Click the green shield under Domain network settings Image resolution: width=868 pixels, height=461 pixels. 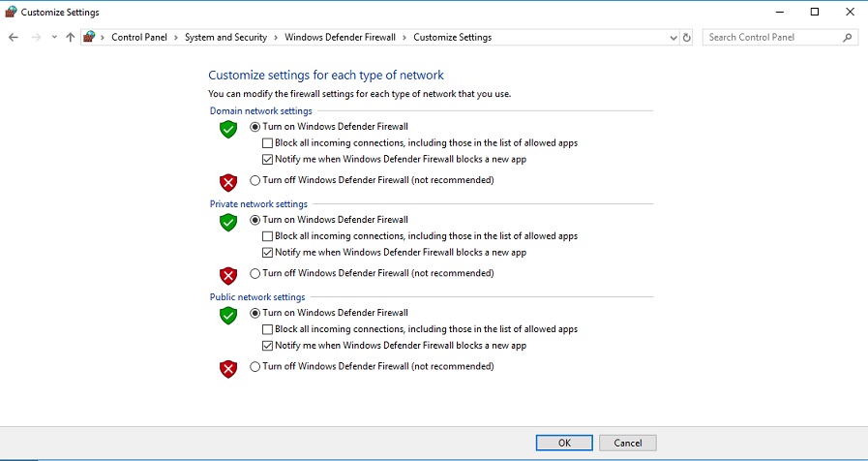(228, 129)
